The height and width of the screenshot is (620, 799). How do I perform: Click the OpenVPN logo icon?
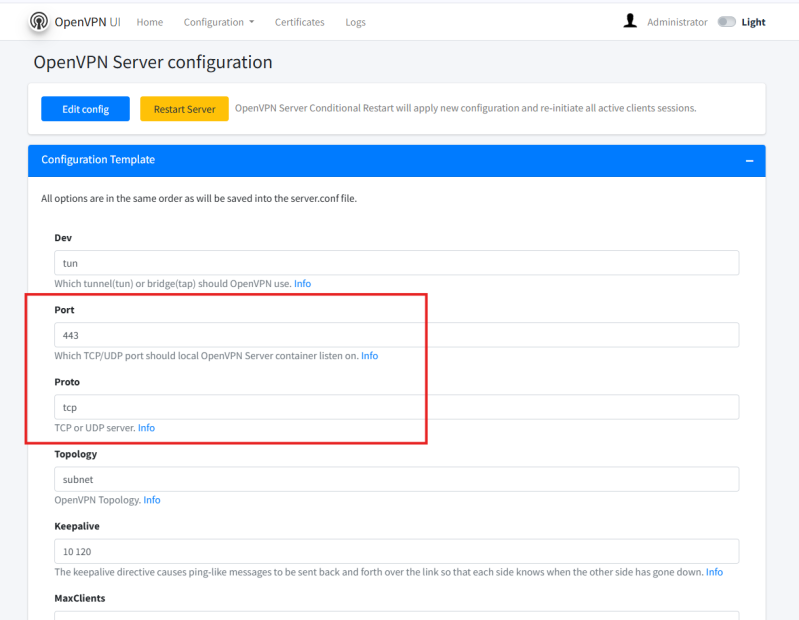tap(39, 21)
